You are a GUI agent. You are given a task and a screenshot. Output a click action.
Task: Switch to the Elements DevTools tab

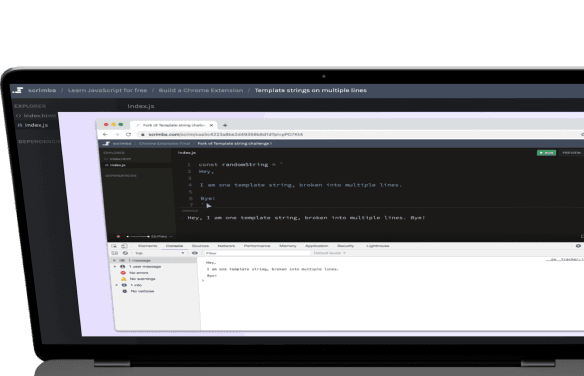coord(147,246)
